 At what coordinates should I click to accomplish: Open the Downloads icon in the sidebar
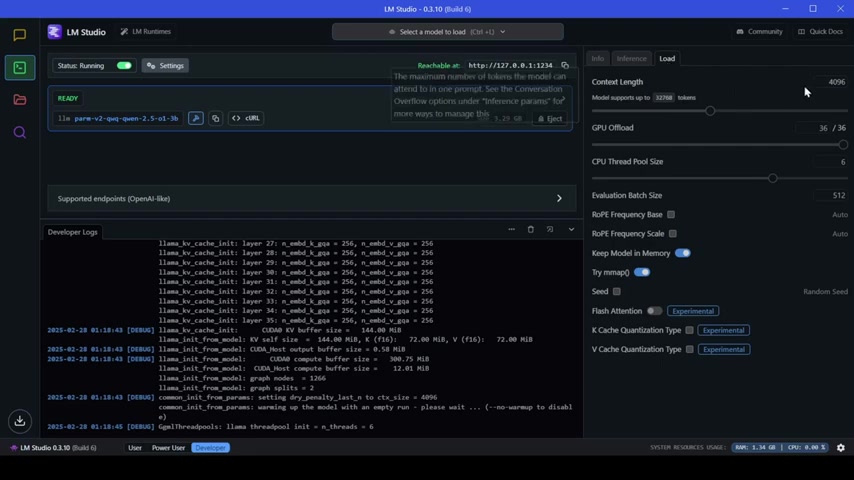point(20,421)
